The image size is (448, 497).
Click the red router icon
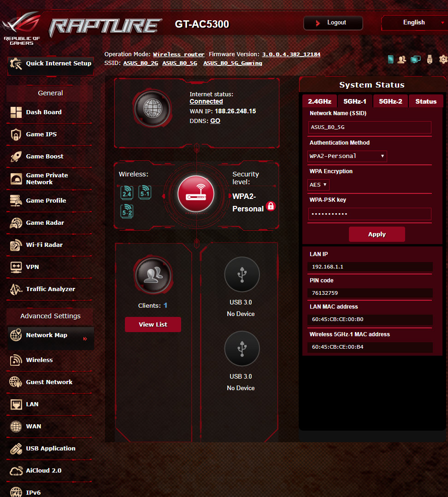pyautogui.click(x=195, y=193)
